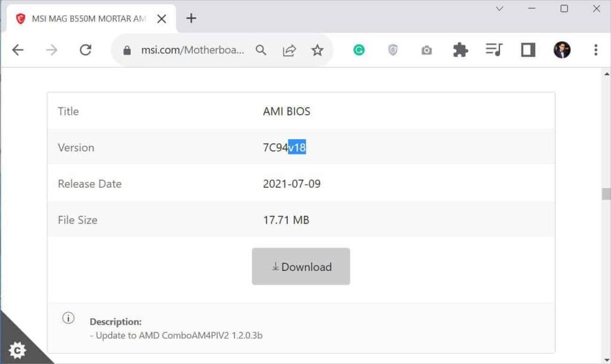
Task: Open the browser profile avatar menu
Action: coord(561,50)
